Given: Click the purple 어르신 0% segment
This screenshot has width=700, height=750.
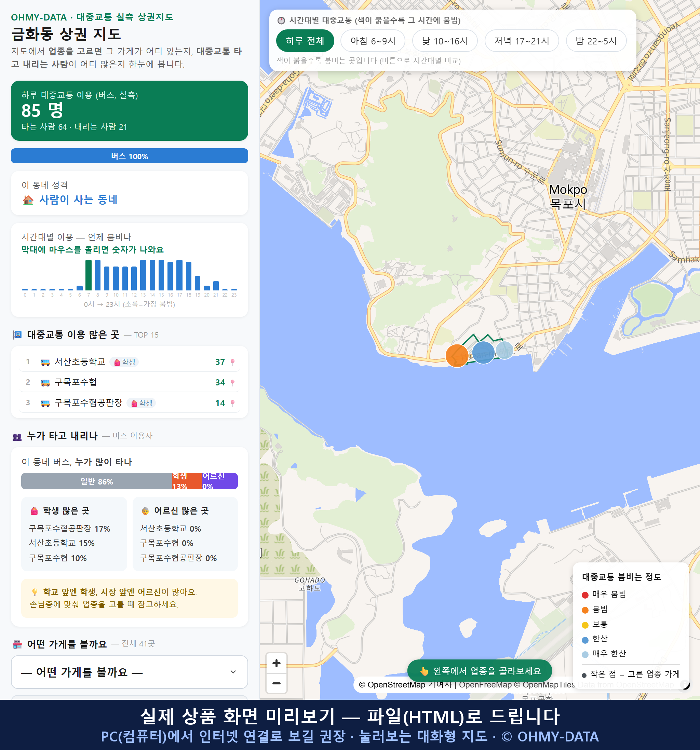Looking at the screenshot, I should coord(220,481).
